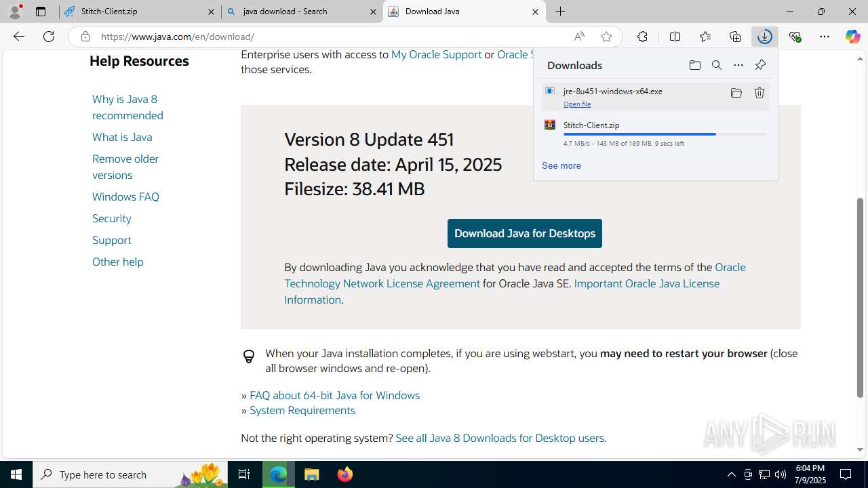
Task: Open Task View on the taskbar
Action: 244,474
